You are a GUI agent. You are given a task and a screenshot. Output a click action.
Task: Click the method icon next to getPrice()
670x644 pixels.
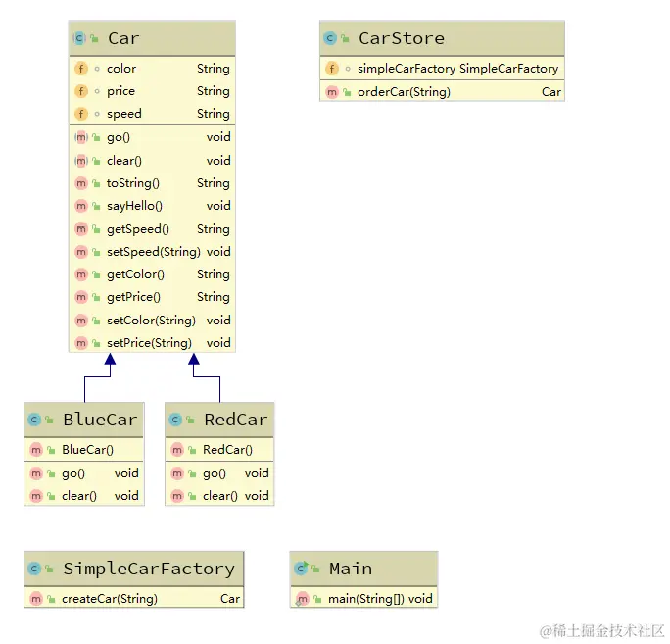tap(81, 297)
